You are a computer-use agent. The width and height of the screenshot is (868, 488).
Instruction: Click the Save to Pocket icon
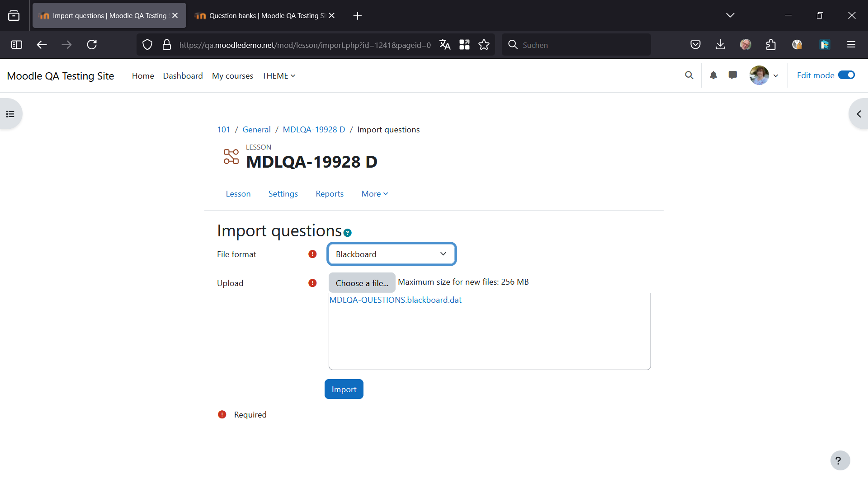click(696, 45)
